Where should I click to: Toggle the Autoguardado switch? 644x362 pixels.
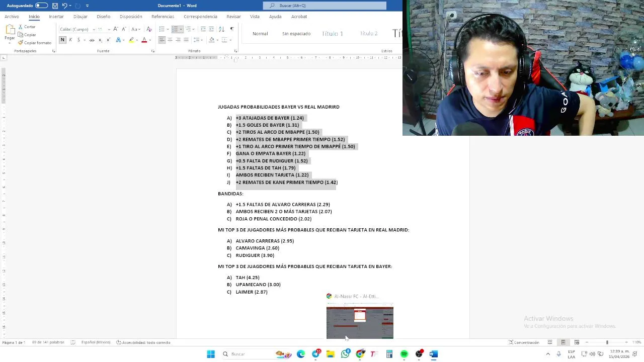coord(41,6)
